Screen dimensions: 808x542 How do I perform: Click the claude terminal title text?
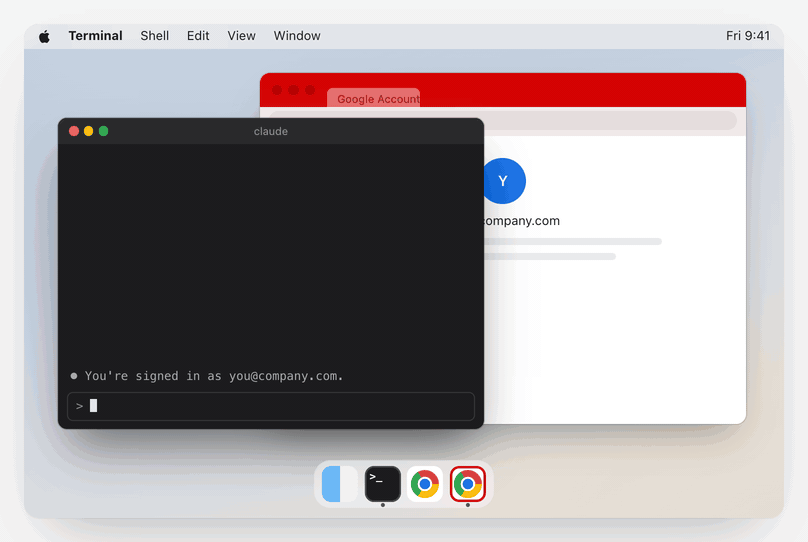[x=271, y=131]
